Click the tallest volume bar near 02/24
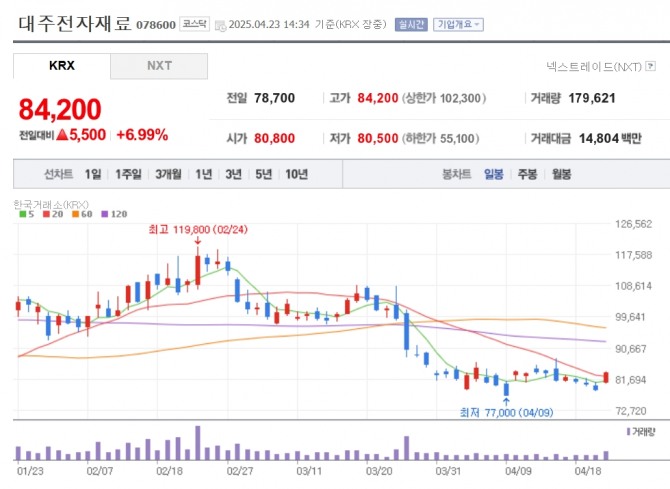670x489 pixels. tap(198, 443)
